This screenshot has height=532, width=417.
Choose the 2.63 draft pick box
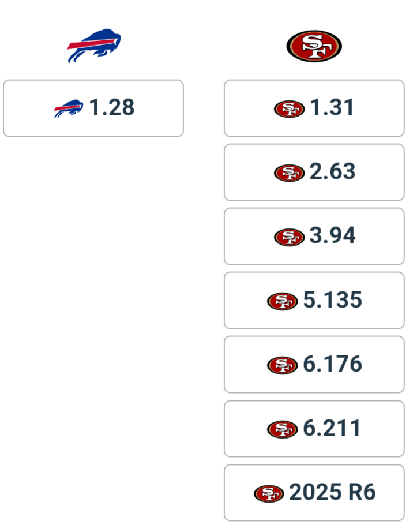[x=314, y=173]
